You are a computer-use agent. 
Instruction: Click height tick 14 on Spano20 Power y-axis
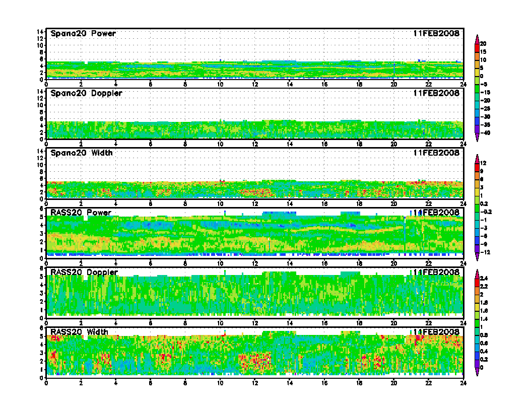pyautogui.click(x=40, y=32)
